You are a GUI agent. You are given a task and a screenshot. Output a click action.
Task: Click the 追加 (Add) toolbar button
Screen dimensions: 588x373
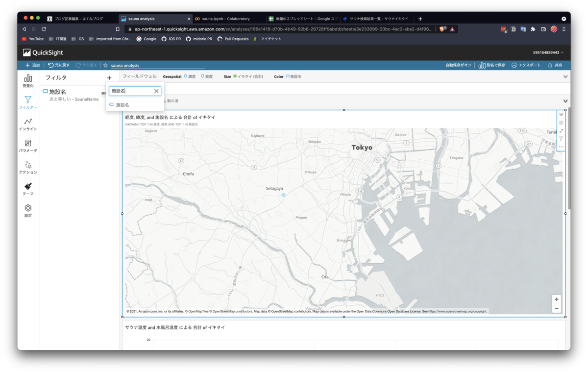click(32, 65)
